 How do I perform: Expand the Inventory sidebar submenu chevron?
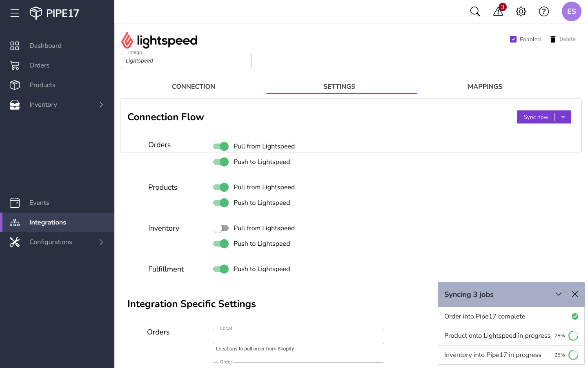coord(101,105)
